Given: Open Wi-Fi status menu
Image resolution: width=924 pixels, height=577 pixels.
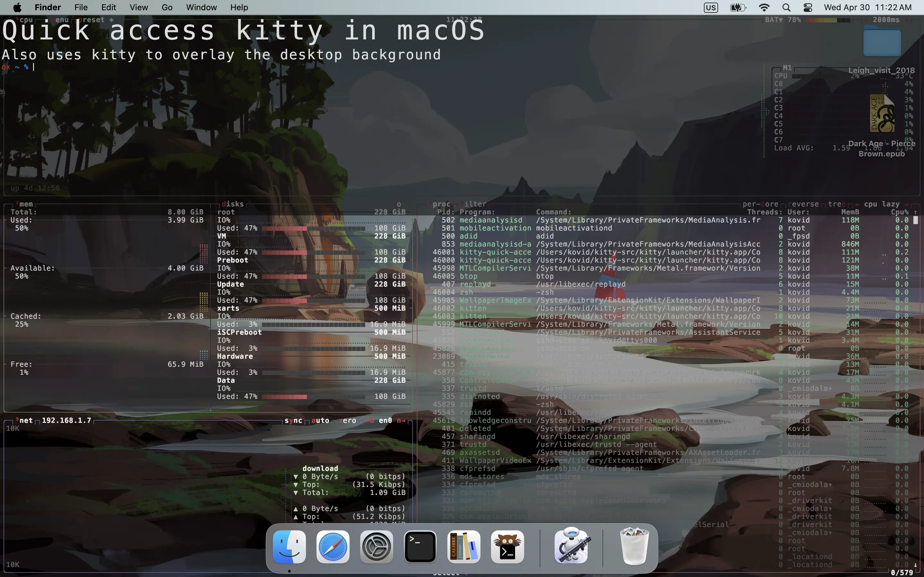Looking at the screenshot, I should click(x=764, y=8).
